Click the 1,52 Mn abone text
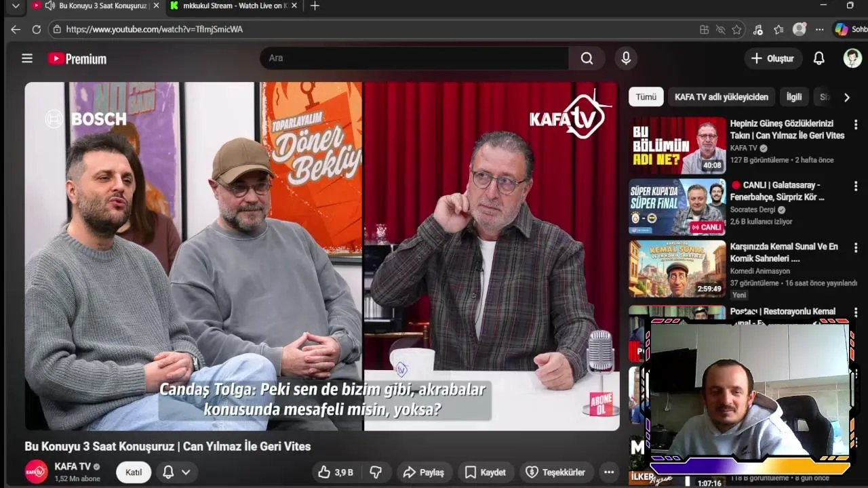868x488 pixels. [x=77, y=479]
